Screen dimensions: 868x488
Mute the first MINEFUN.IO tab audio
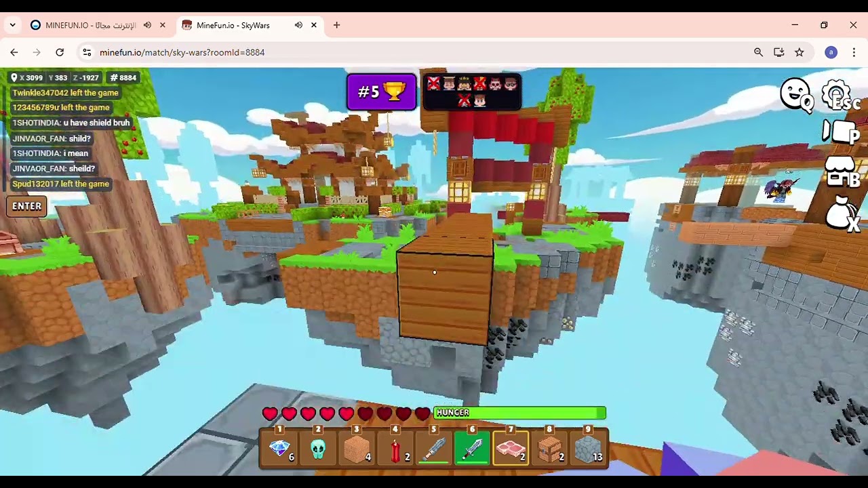147,25
